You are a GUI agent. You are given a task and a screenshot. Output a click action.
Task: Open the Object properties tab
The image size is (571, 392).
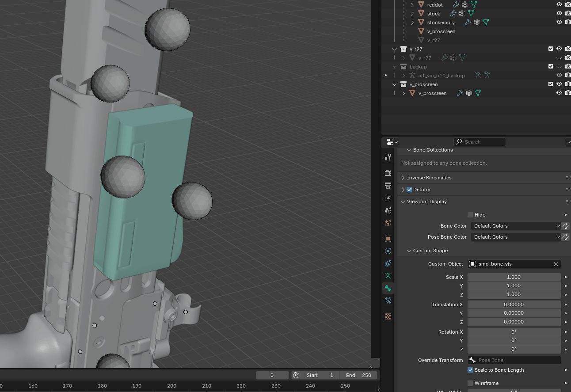pos(388,239)
